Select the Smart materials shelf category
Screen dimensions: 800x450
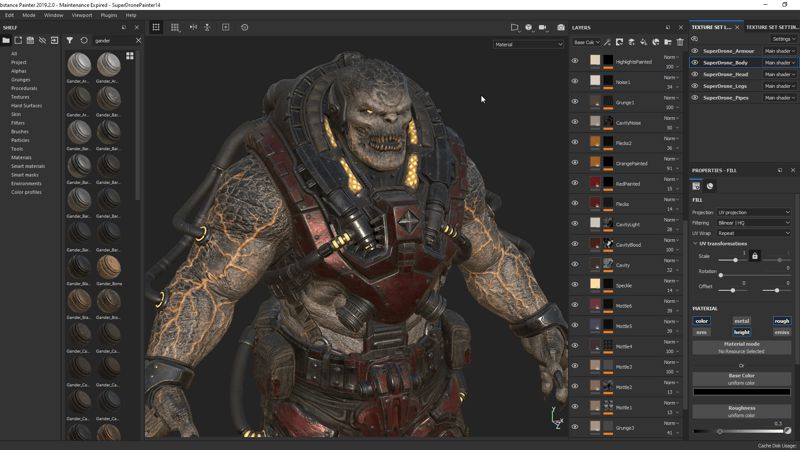coord(28,166)
